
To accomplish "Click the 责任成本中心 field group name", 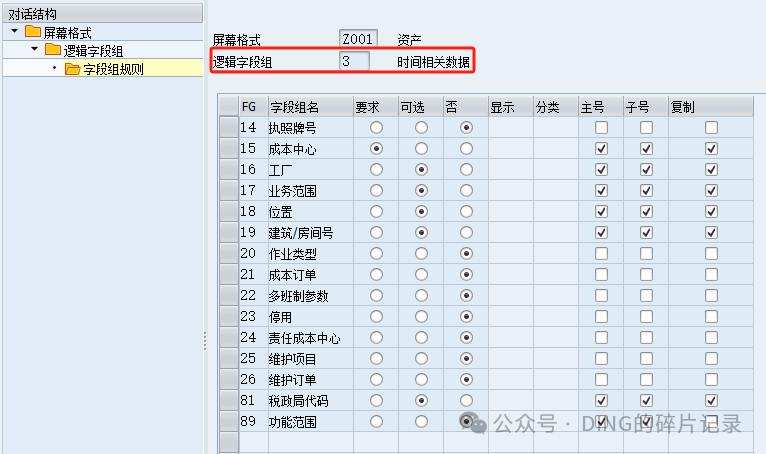I will (x=304, y=338).
